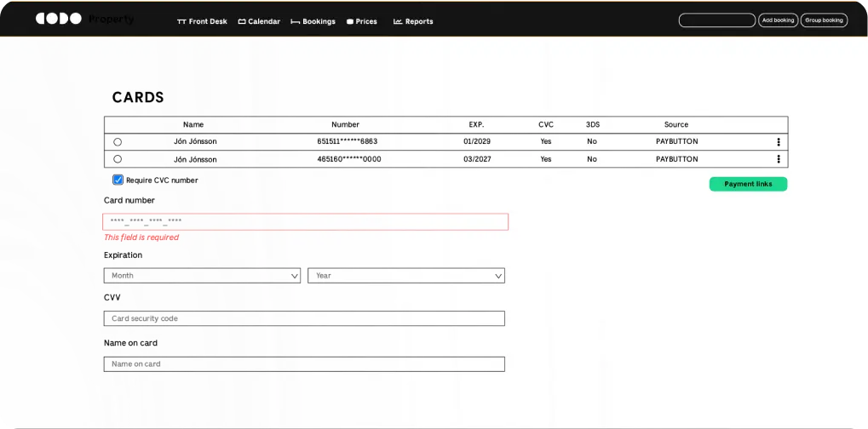Click the Add booking button
Viewport: 868px width, 429px height.
coord(778,20)
